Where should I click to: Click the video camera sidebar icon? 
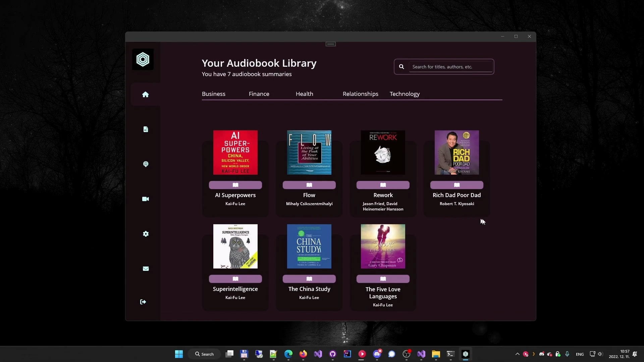pos(146,199)
